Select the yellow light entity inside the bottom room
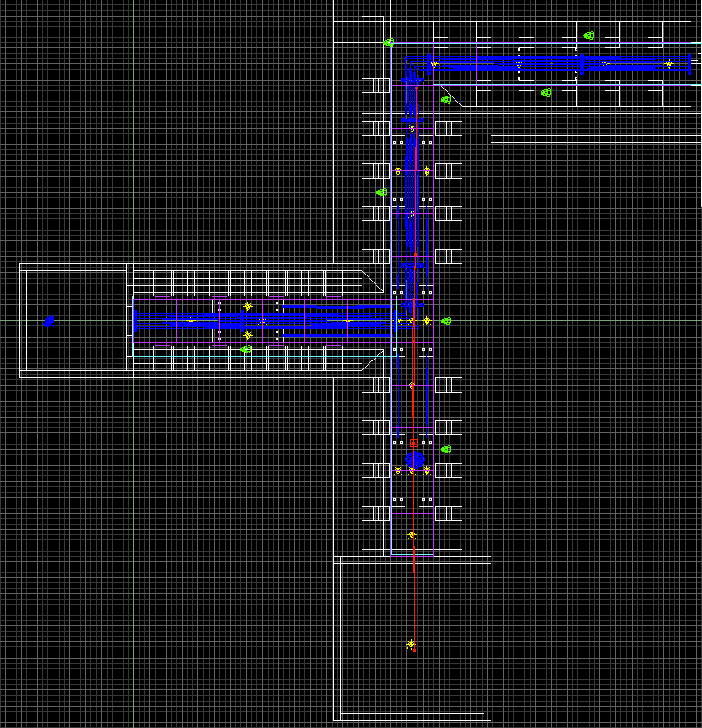 point(411,645)
